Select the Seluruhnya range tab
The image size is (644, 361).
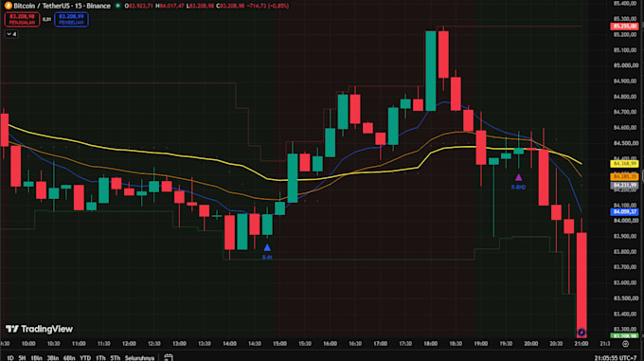pyautogui.click(x=139, y=358)
